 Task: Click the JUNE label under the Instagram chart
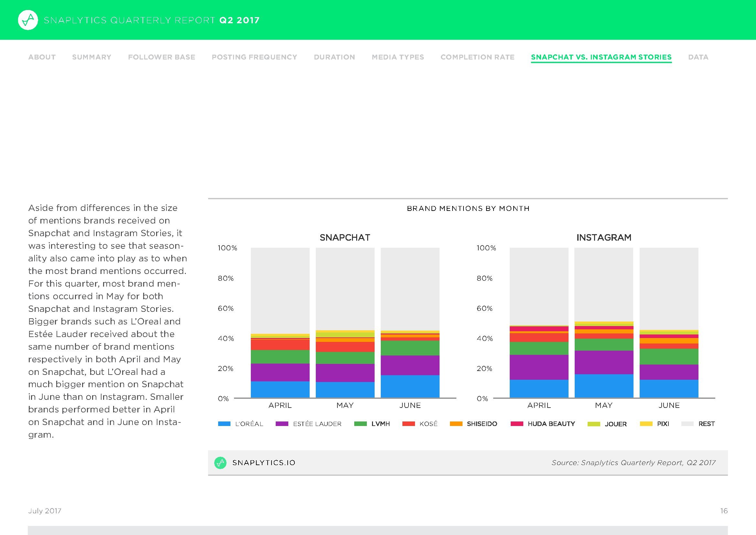669,406
